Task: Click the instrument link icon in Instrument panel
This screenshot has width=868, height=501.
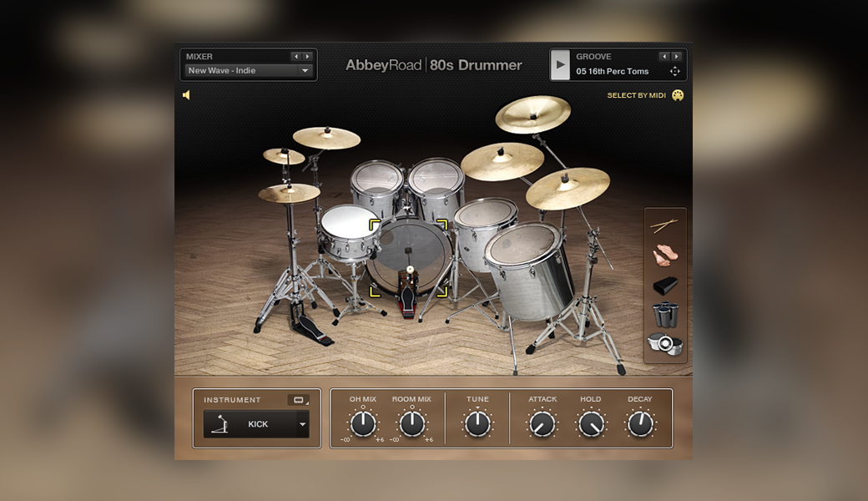Action: (x=299, y=400)
